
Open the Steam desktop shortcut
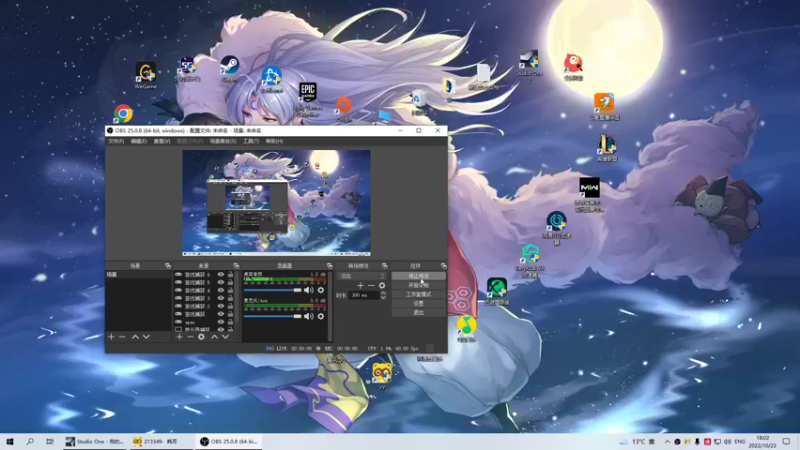(x=230, y=67)
